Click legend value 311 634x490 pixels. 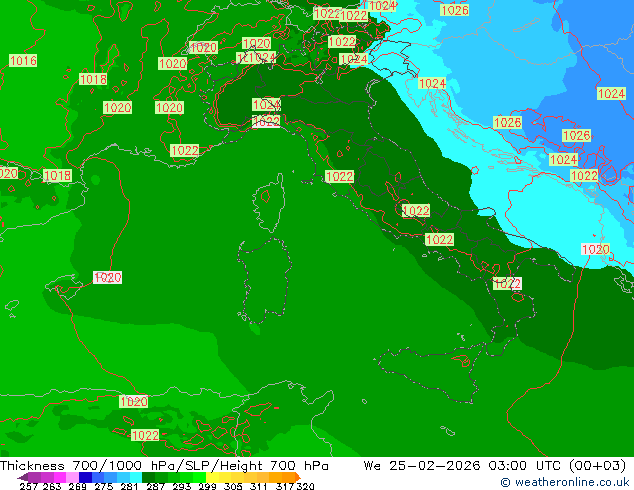point(258,486)
